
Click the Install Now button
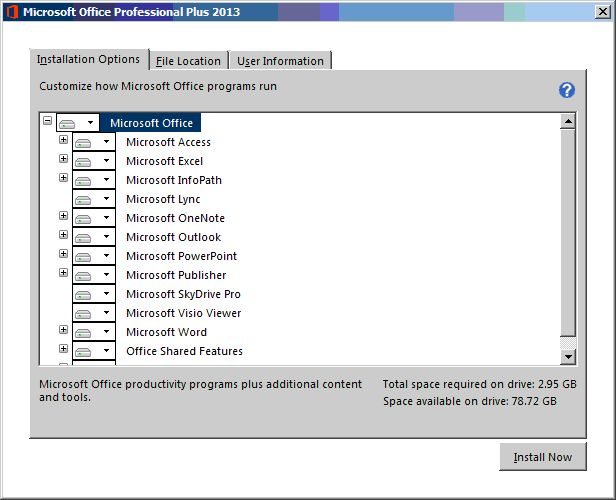(x=543, y=457)
